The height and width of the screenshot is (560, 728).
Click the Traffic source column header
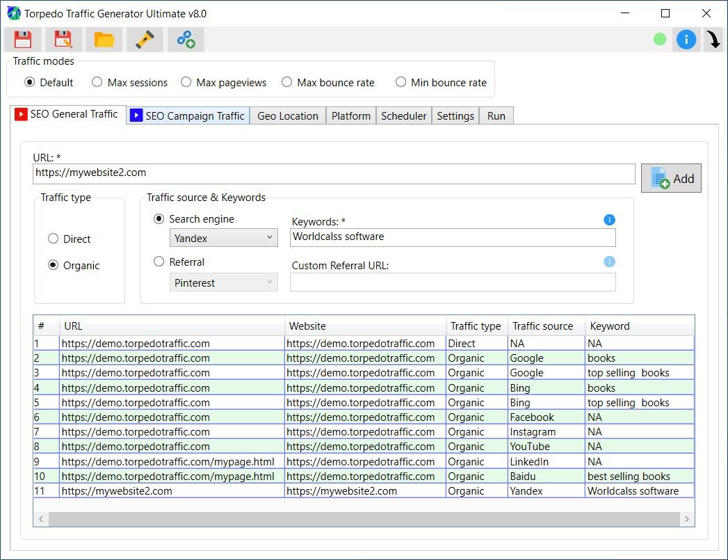pos(546,326)
